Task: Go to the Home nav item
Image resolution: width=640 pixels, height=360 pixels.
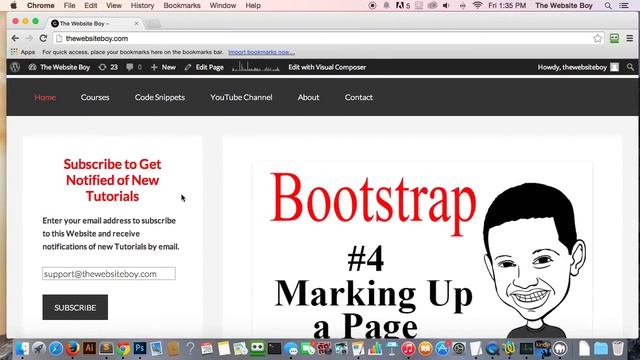Action: pyautogui.click(x=45, y=97)
